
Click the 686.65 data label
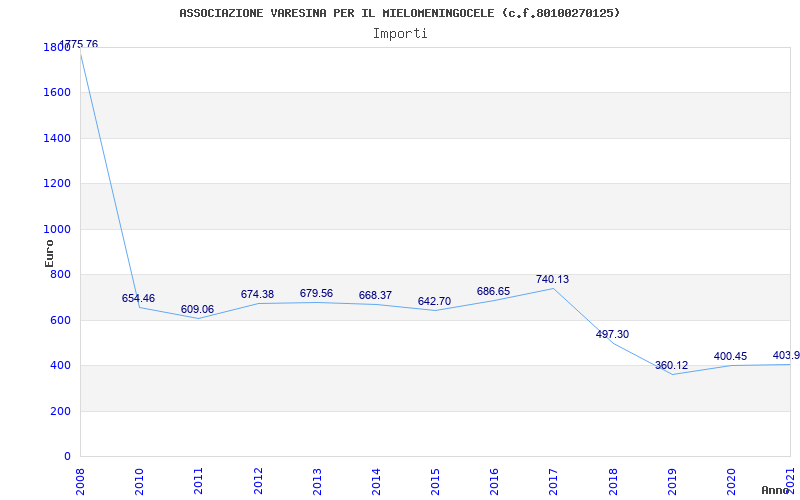pyautogui.click(x=493, y=291)
